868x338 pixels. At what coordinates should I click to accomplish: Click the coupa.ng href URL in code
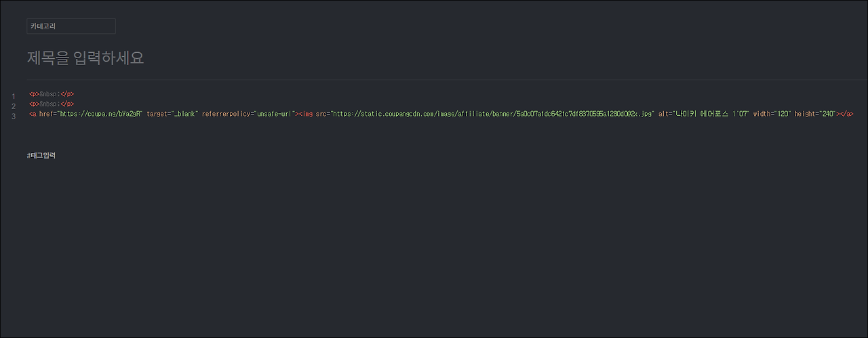tap(100, 114)
